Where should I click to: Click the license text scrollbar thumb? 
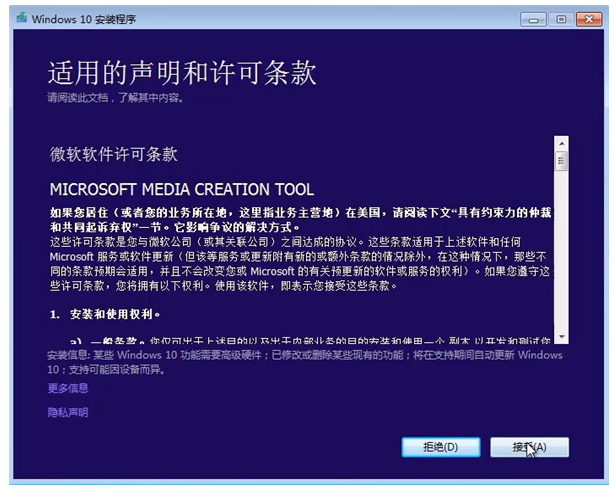click(x=562, y=161)
